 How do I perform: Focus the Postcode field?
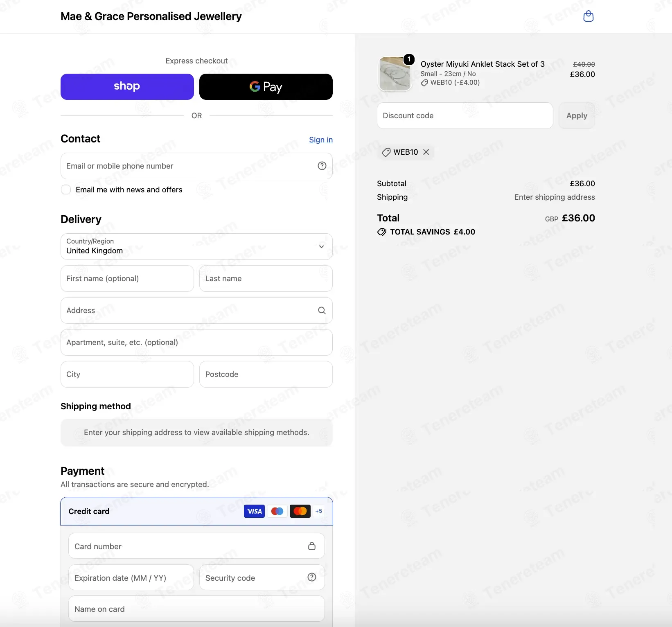click(266, 374)
